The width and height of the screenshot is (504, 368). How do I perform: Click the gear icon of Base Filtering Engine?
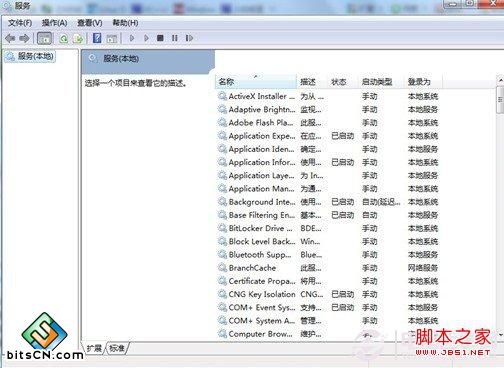pos(222,215)
